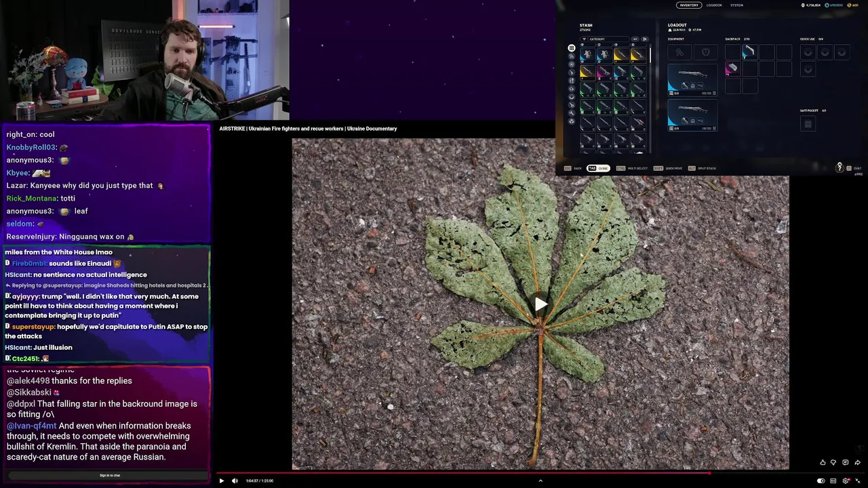The height and width of the screenshot is (488, 868).
Task: Click the QUICK MOVE hint in the game footer
Action: pyautogui.click(x=668, y=168)
